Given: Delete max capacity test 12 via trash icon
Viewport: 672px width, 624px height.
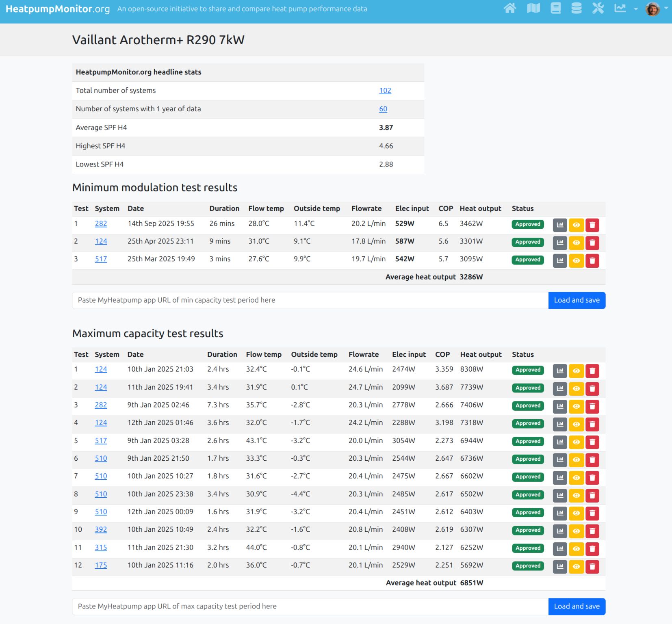Looking at the screenshot, I should 592,566.
